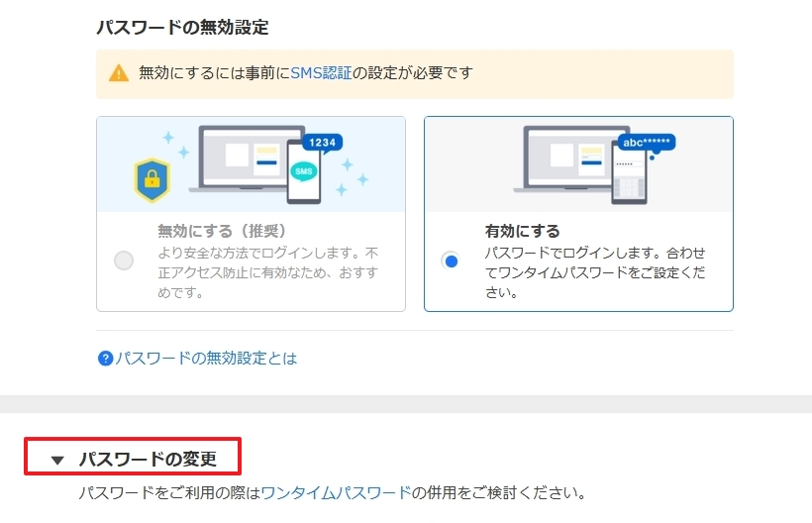This screenshot has width=812, height=523.
Task: Collapse the パスワードの変更 triangle arrow
Action: [x=57, y=460]
